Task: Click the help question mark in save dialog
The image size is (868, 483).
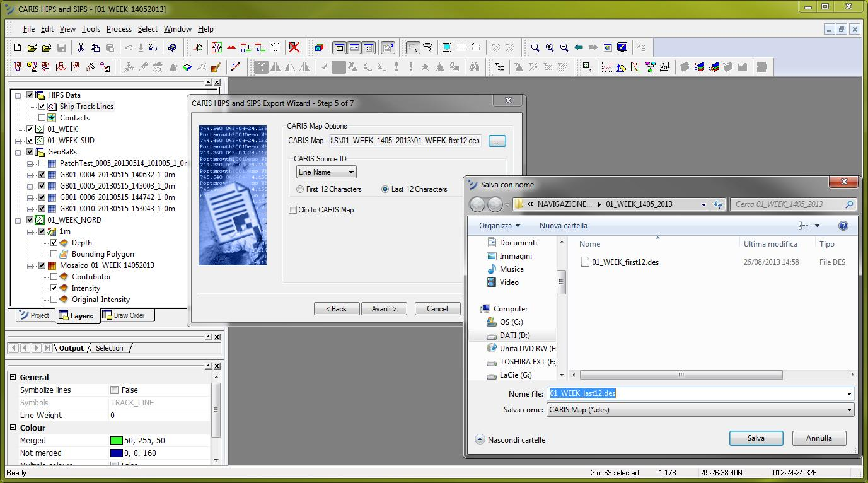Action: pos(843,226)
